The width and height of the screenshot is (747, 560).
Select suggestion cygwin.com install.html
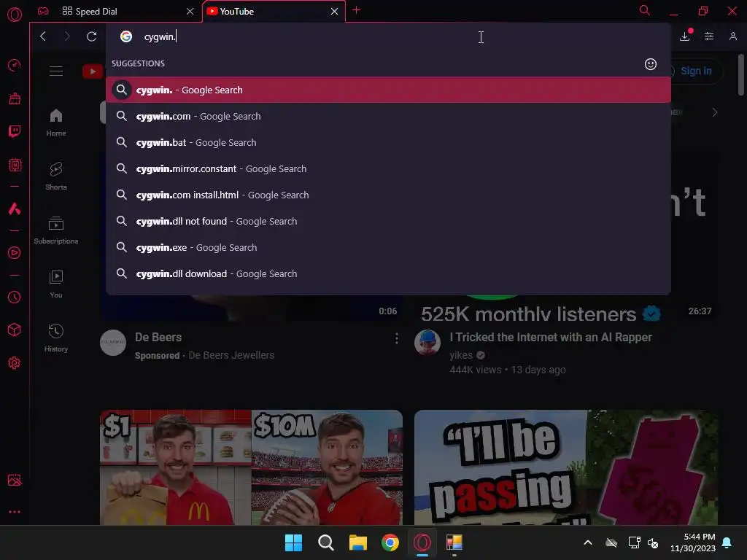(388, 195)
